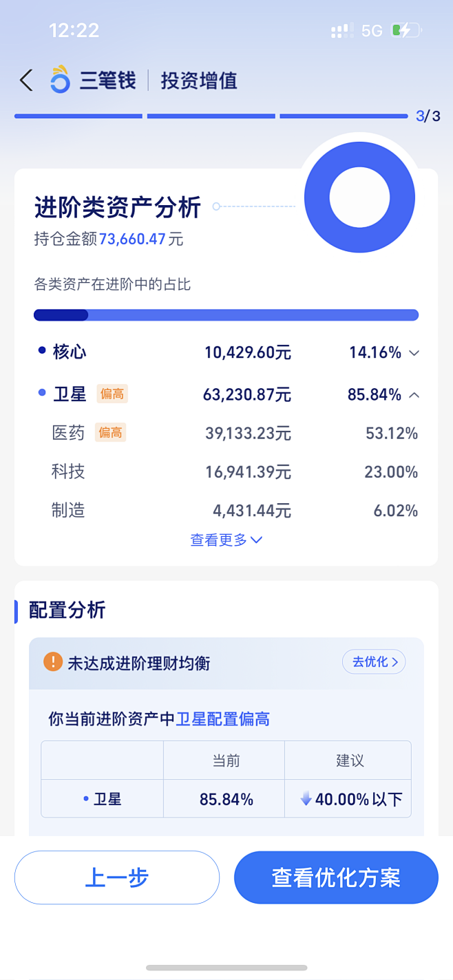Collapse the 卫星 row chevron
453x980 pixels.
pyautogui.click(x=414, y=394)
